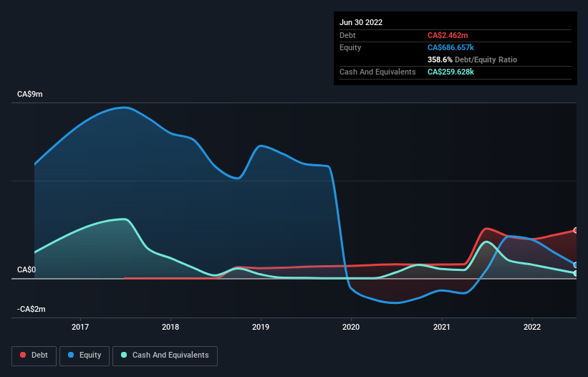Click the blue Equity legend dot
The height and width of the screenshot is (377, 588).
71,355
